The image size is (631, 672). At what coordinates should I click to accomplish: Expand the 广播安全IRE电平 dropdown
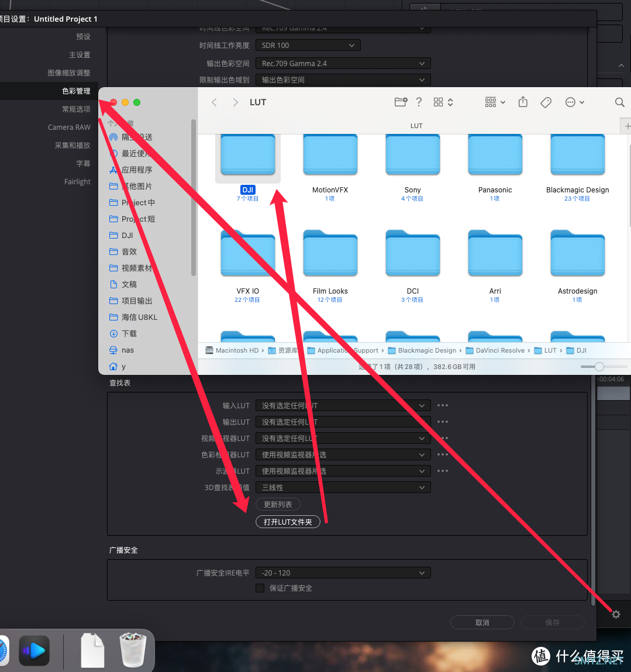pos(343,573)
